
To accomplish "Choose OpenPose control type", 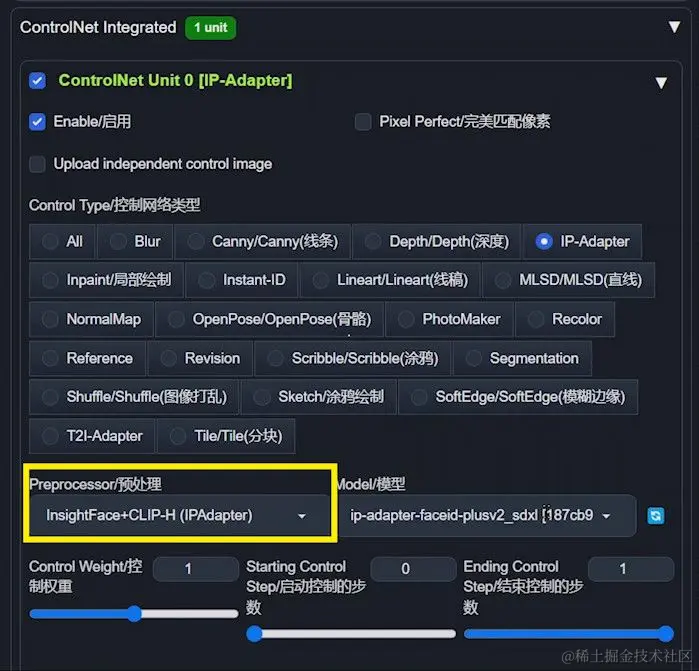I will click(x=270, y=319).
